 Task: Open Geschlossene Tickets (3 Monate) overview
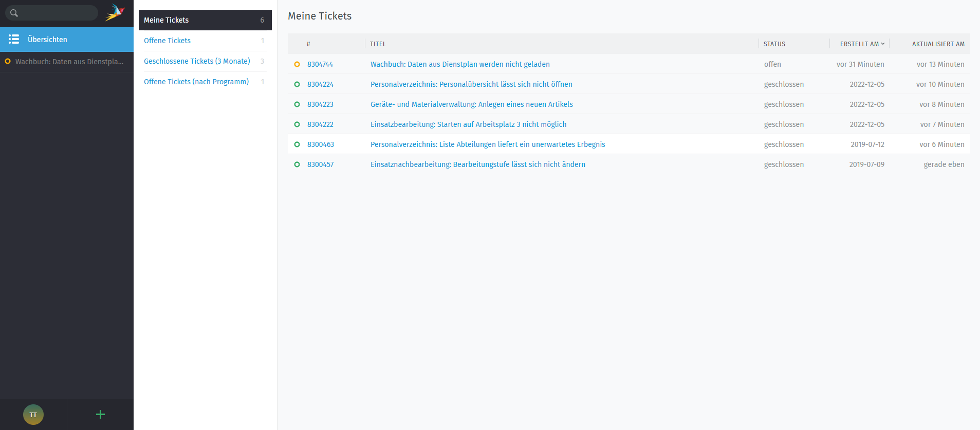(x=197, y=61)
